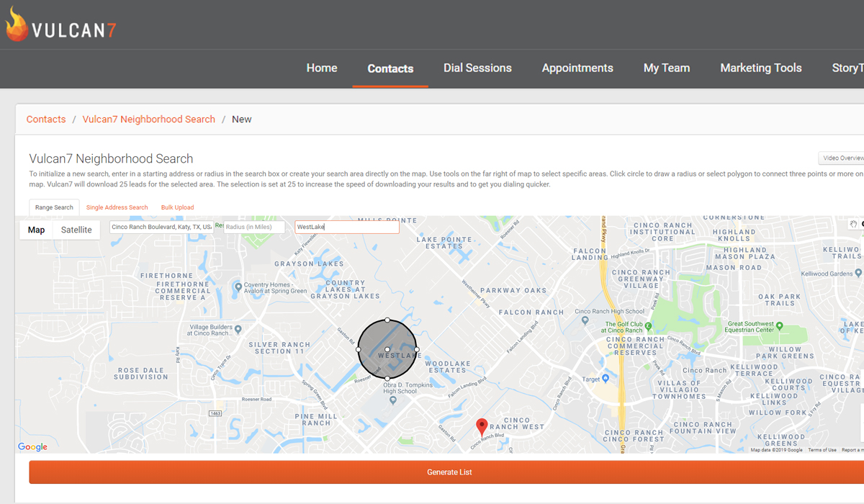
Task: Click the red location pin on Cinco Ranch Blvd
Action: click(482, 428)
